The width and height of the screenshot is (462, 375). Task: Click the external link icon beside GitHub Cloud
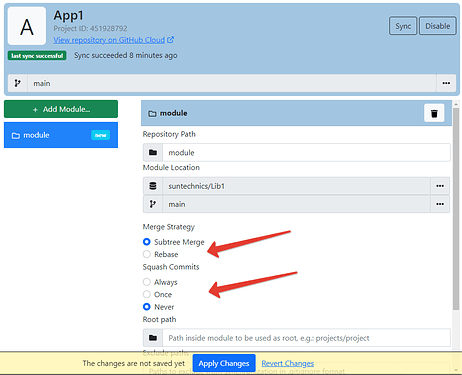pyautogui.click(x=170, y=40)
